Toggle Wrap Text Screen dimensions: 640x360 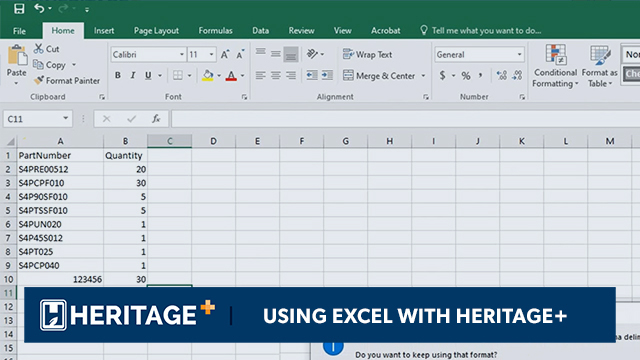(x=367, y=54)
